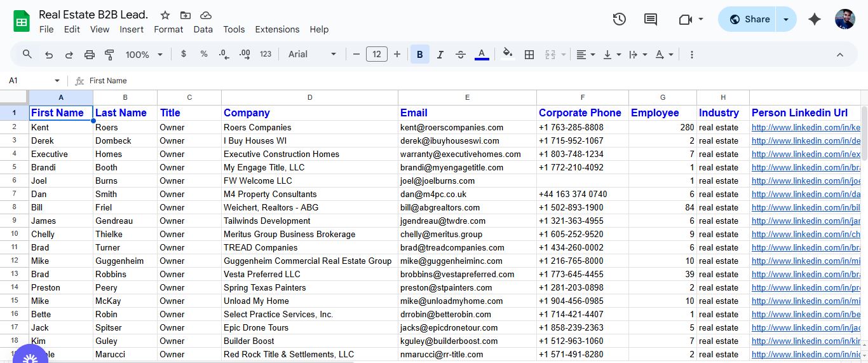Select the paint format tool
Screen dimensions: 868x363
pos(109,55)
